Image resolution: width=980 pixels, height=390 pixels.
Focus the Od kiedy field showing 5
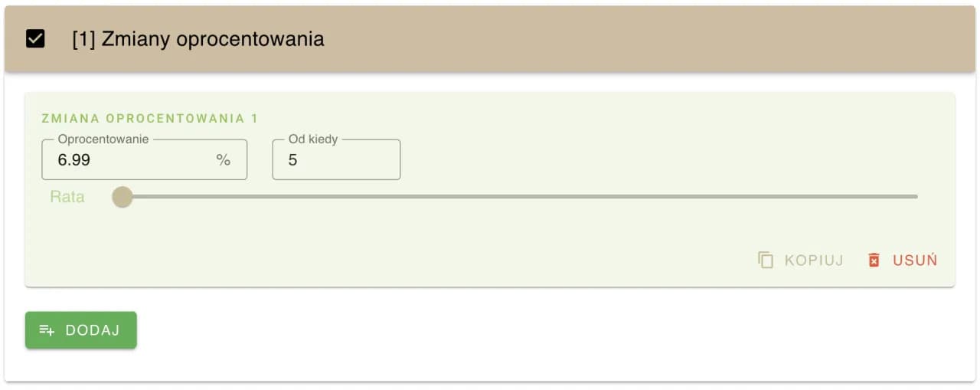[x=336, y=160]
